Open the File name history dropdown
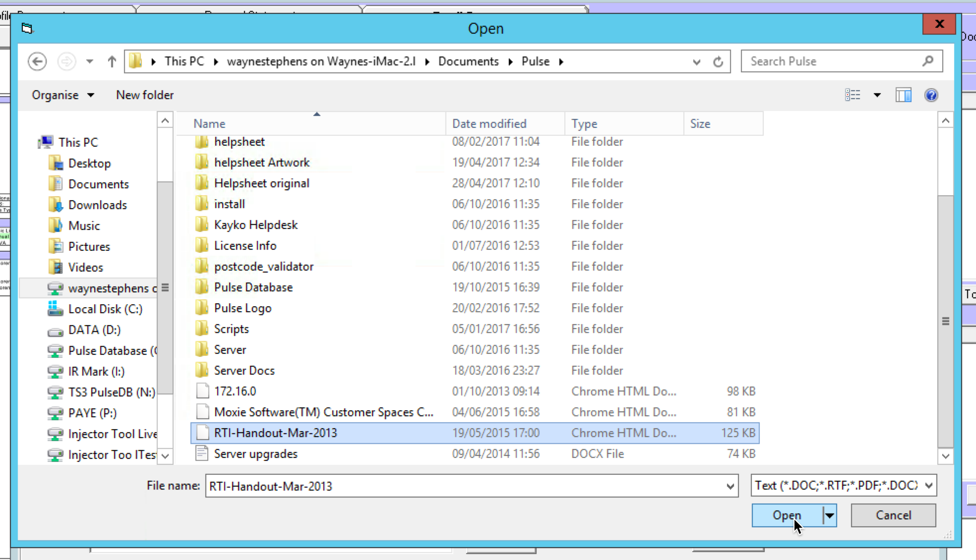This screenshot has width=976, height=560. [x=730, y=486]
